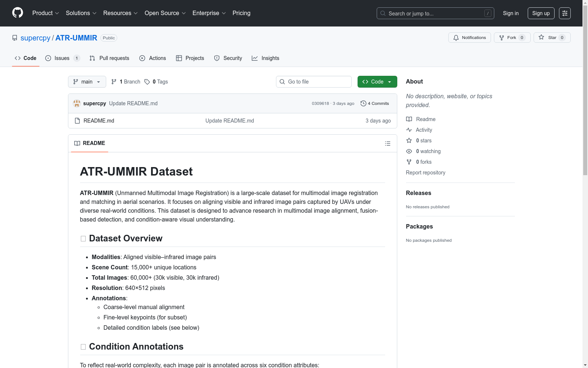Click the supercpy avatar image
Image resolution: width=588 pixels, height=368 pixels.
click(x=77, y=103)
